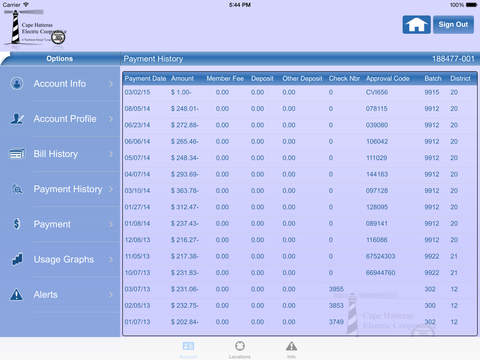Image resolution: width=480 pixels, height=360 pixels.
Task: Expand the Usage Graphs chevron arrow
Action: [111, 259]
